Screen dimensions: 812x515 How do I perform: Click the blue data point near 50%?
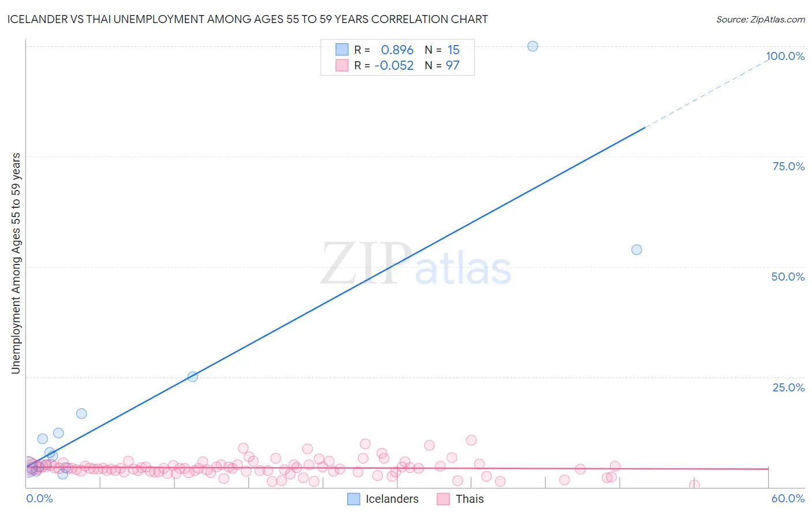pos(636,249)
